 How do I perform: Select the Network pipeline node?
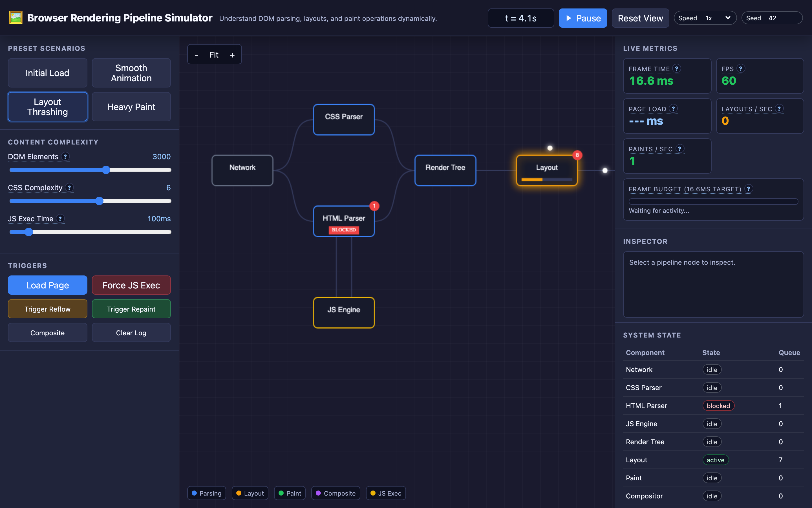coord(242,170)
